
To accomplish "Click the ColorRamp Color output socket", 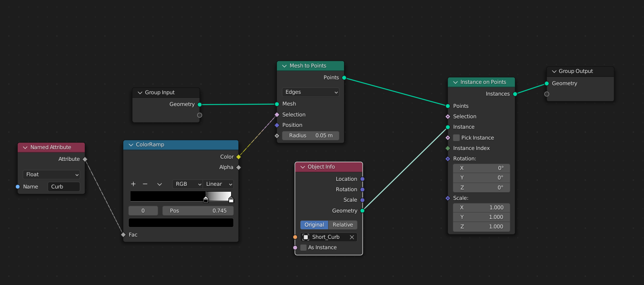I will point(238,157).
